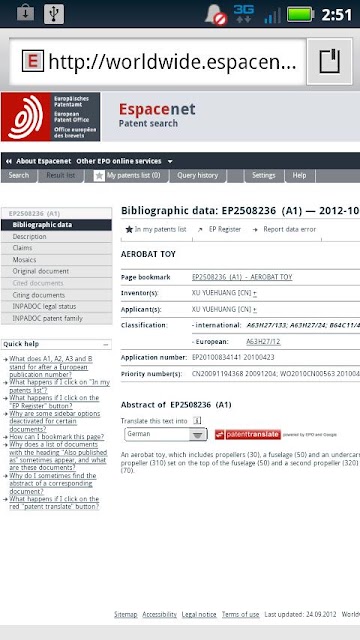Expand the Other EPO online services dropdown arrow
This screenshot has height=640, width=360.
(170, 161)
